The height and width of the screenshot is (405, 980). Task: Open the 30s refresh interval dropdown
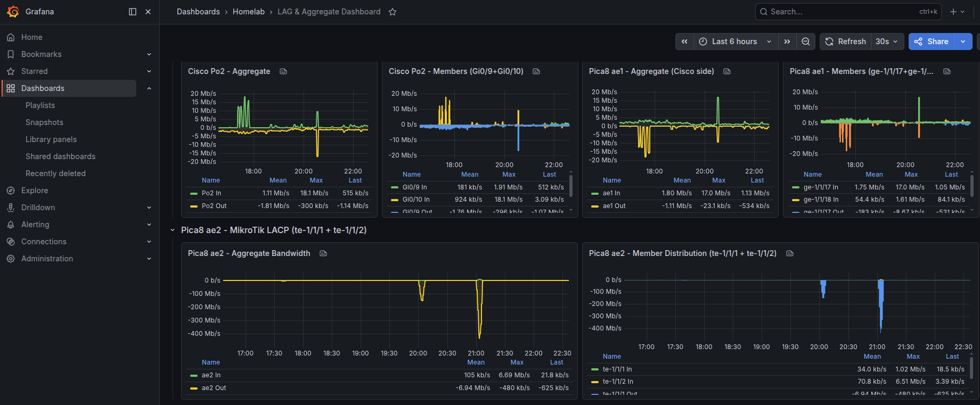coord(887,42)
